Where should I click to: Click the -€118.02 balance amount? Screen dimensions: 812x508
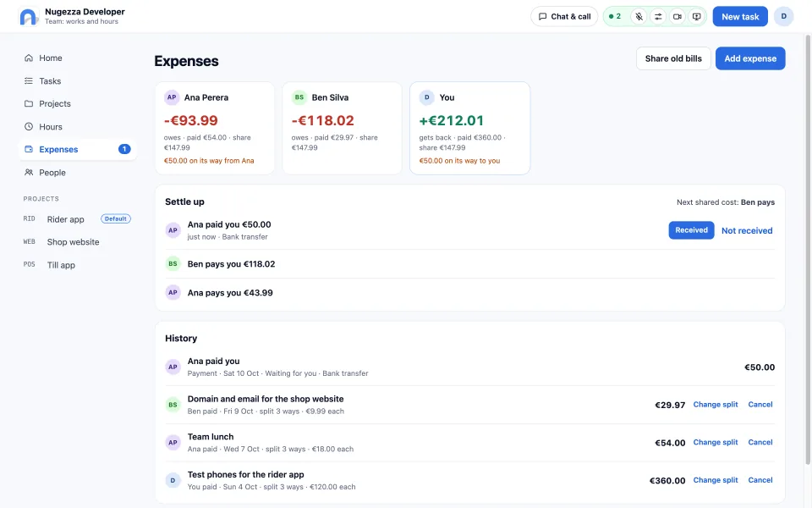coord(322,120)
